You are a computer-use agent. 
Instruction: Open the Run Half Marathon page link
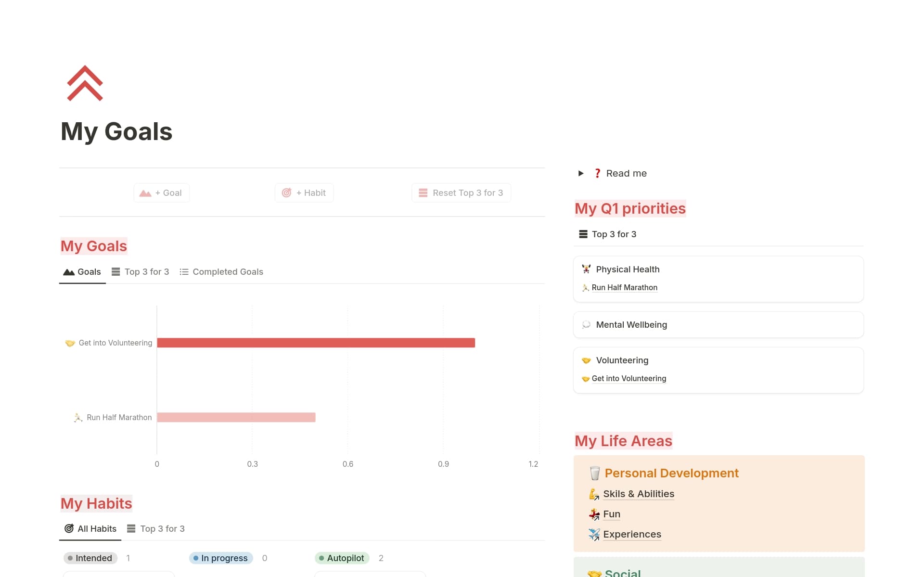(x=624, y=287)
